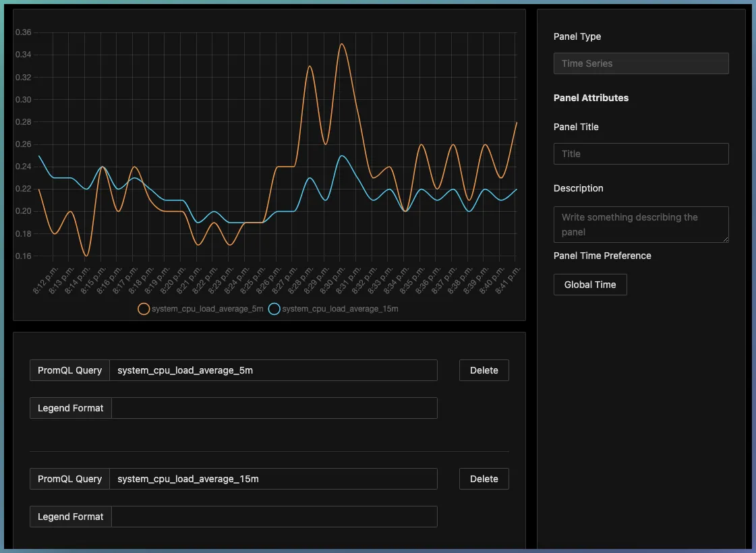Edit the first PromQL Query field
The image size is (756, 553).
coord(273,370)
